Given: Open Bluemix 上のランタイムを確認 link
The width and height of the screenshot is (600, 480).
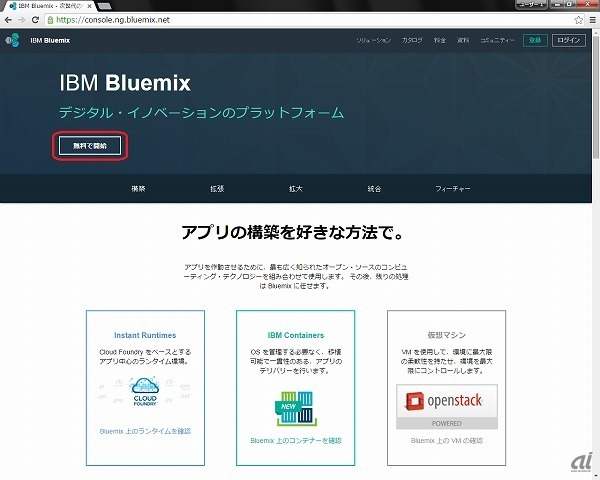Looking at the screenshot, I should (145, 431).
